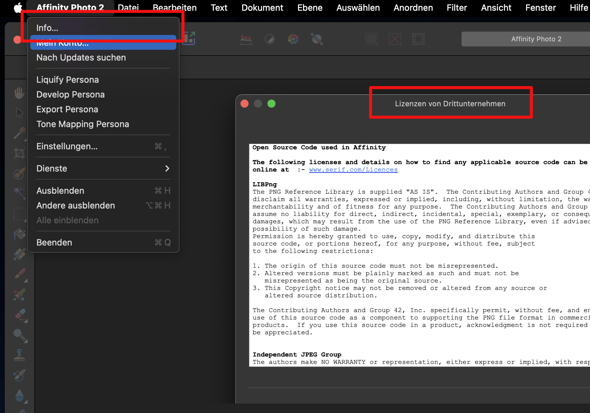
Task: Zoom the licenses window with green button
Action: click(x=271, y=104)
